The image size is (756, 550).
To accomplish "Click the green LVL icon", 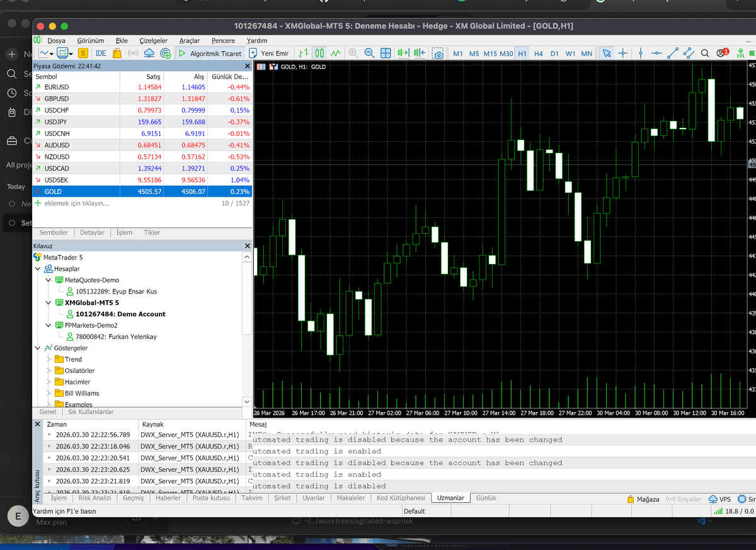I will (x=741, y=54).
